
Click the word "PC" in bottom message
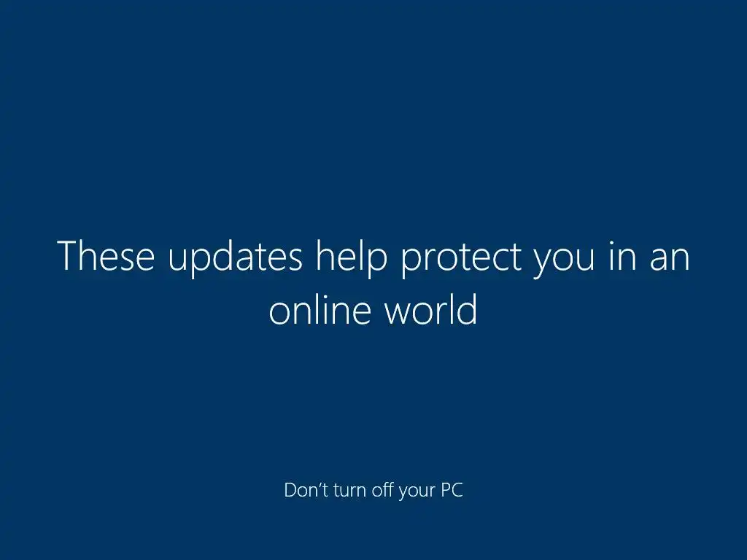pyautogui.click(x=452, y=490)
